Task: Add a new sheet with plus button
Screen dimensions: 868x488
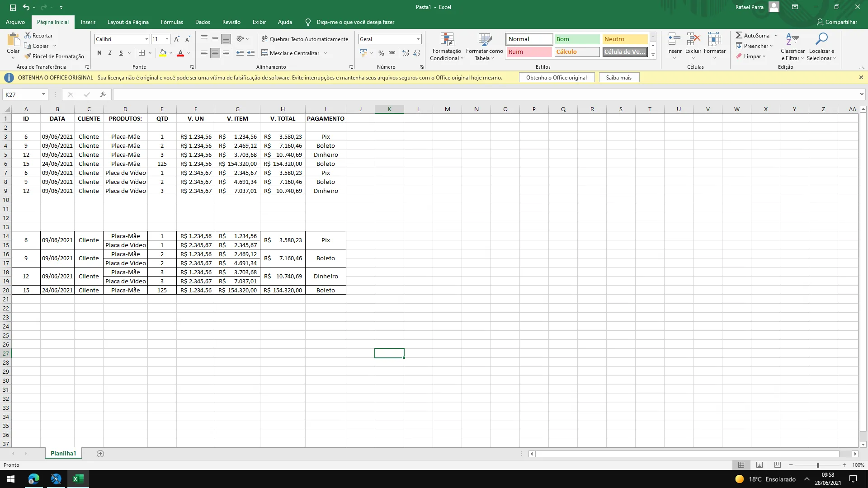Action: pyautogui.click(x=100, y=454)
